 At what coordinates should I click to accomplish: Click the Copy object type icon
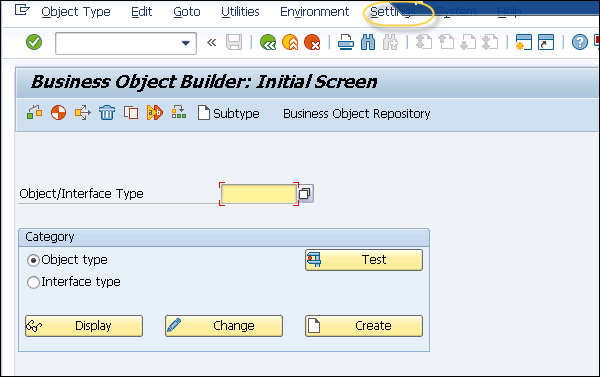point(131,113)
